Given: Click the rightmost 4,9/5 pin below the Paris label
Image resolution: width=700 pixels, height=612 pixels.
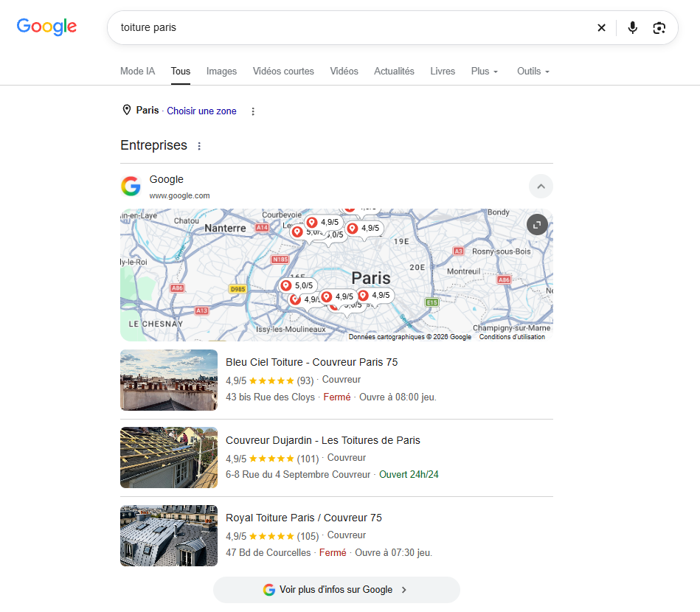Looking at the screenshot, I should [375, 296].
